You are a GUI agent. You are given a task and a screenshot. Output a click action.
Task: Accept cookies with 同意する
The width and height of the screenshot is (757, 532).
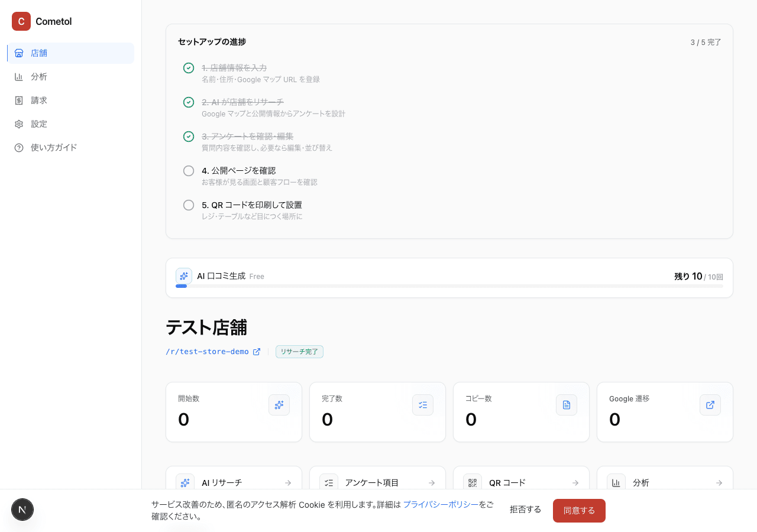579,511
